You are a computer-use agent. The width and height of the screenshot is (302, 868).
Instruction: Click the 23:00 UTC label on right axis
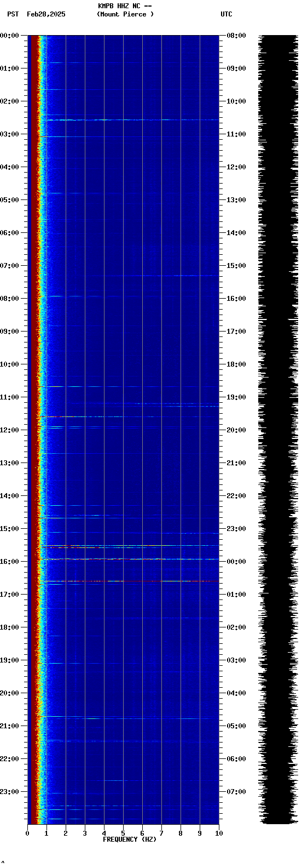[236, 529]
